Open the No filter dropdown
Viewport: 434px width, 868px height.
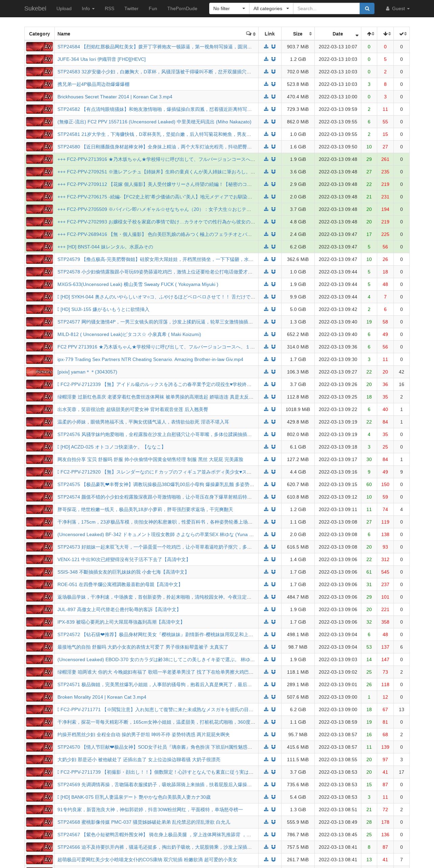coord(229,8)
